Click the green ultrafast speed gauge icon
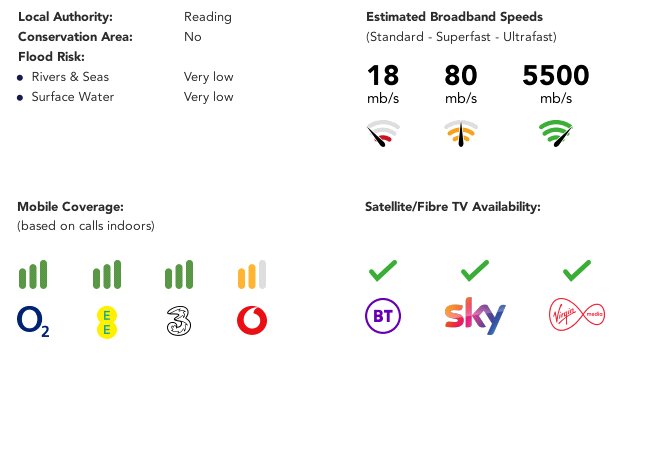This screenshot has height=462, width=645. 556,133
